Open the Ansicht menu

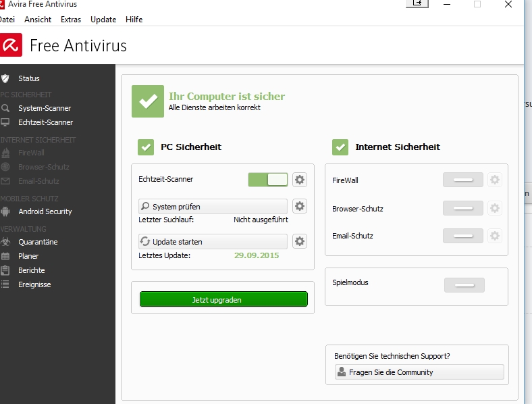coord(38,20)
